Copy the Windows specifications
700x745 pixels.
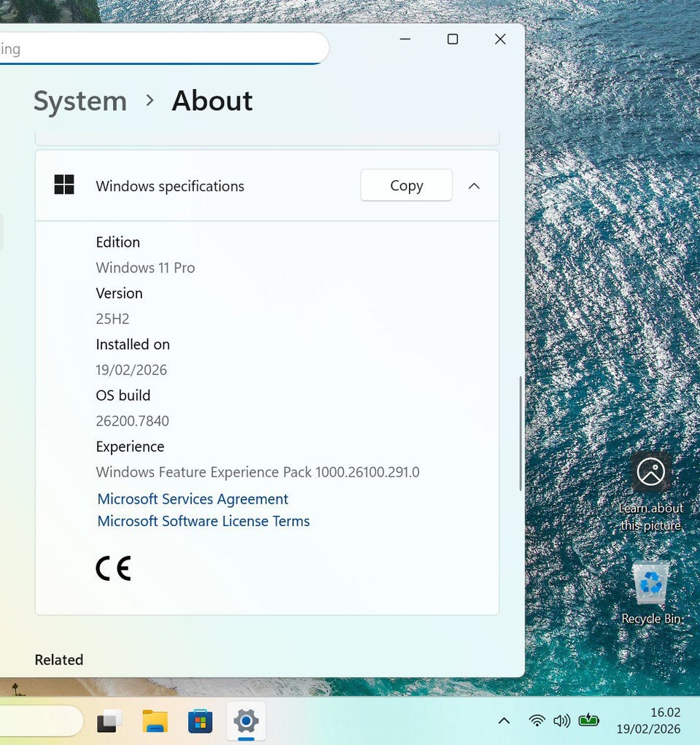pos(406,185)
